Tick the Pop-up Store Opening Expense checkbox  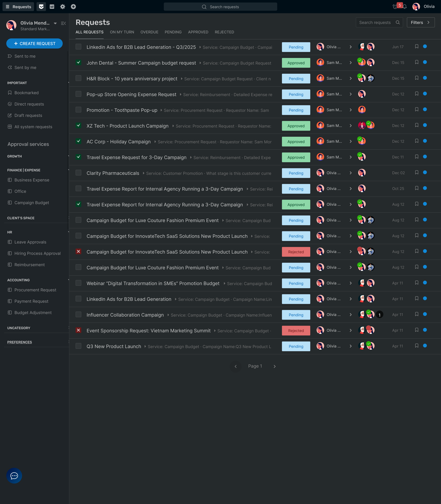[x=78, y=94]
